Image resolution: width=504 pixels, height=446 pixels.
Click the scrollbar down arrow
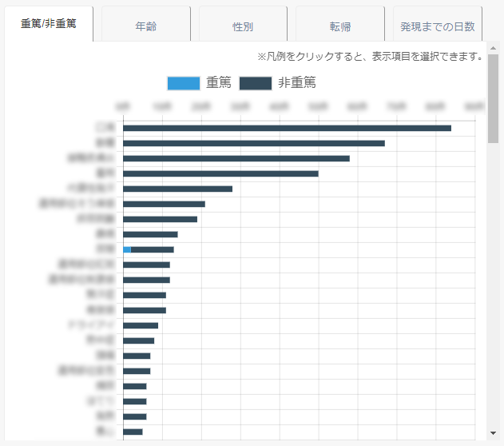tap(493, 433)
